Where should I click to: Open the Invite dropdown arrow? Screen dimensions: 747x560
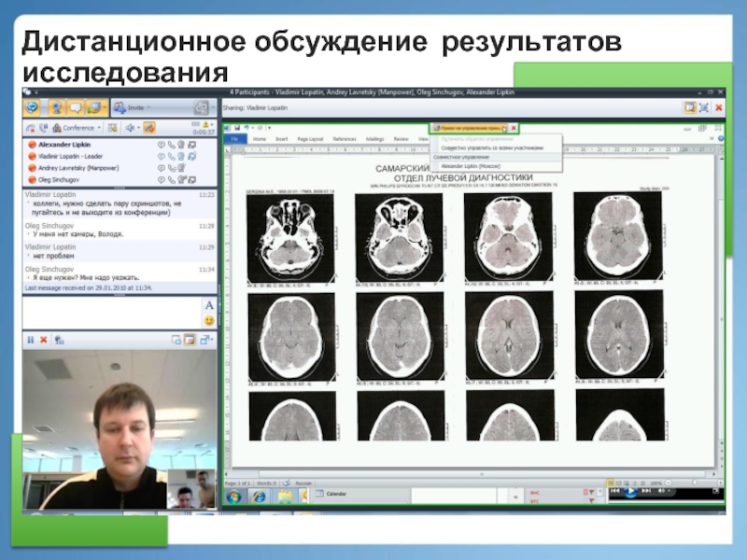(148, 108)
